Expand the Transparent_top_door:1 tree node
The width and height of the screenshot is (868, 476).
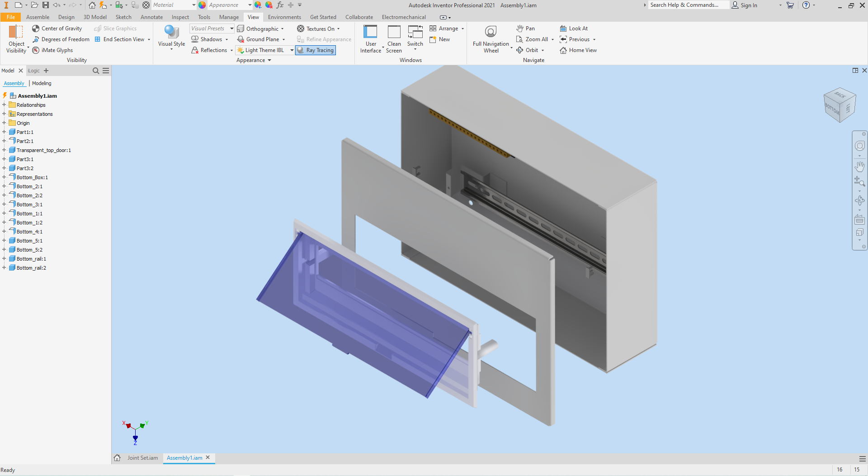[4, 150]
